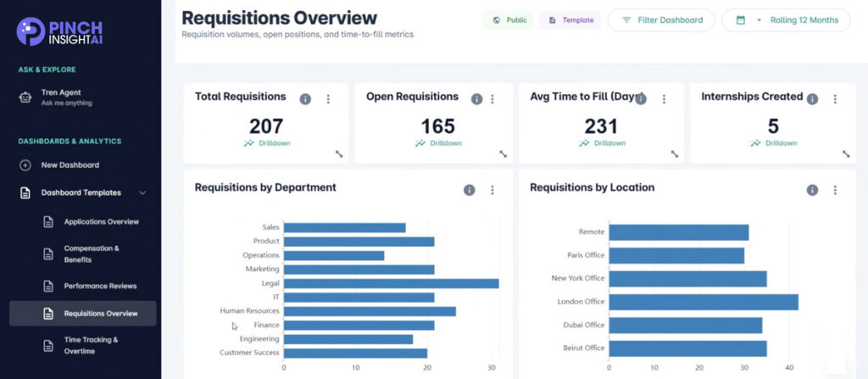Open the Rolling 12 Months date dropdown
The image size is (868, 379).
coord(785,20)
